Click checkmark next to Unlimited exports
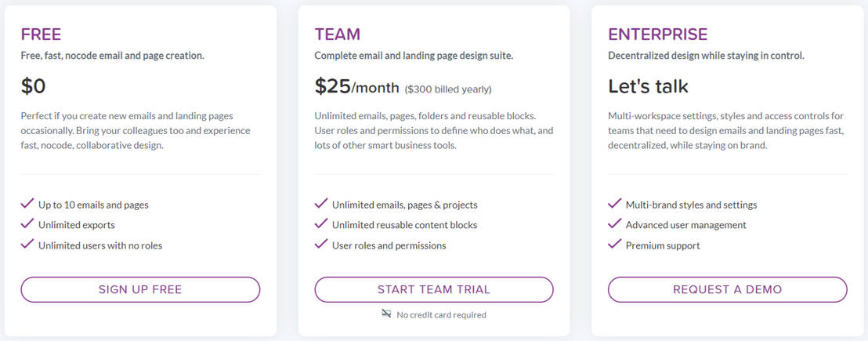868x341 pixels. point(27,224)
